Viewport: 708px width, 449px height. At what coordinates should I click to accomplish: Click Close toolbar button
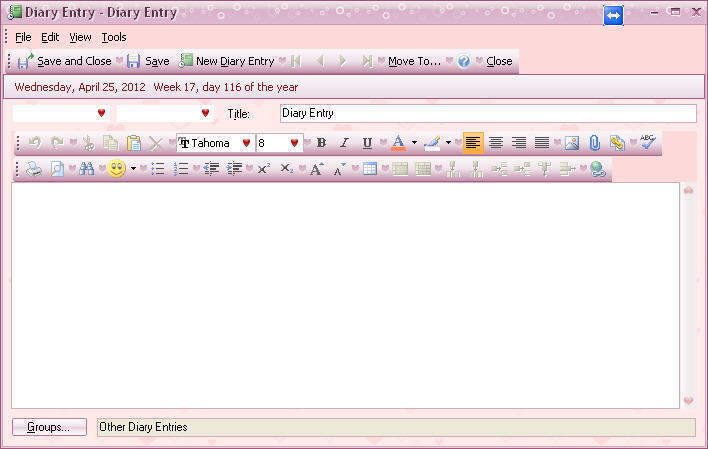click(499, 61)
